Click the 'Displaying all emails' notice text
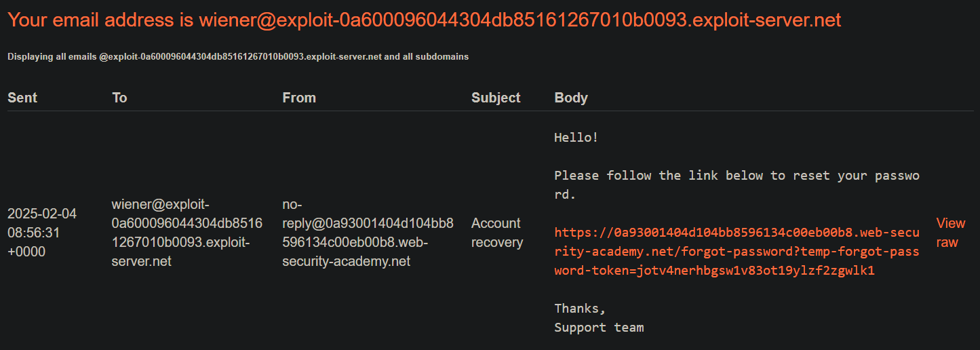Screen dimensions: 980x350 [x=238, y=57]
